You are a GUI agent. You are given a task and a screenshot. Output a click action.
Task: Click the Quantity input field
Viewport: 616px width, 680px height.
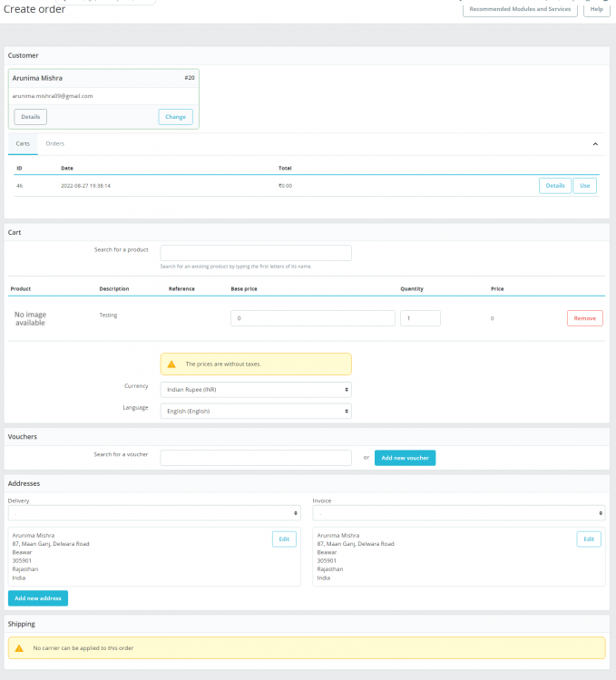(x=420, y=318)
